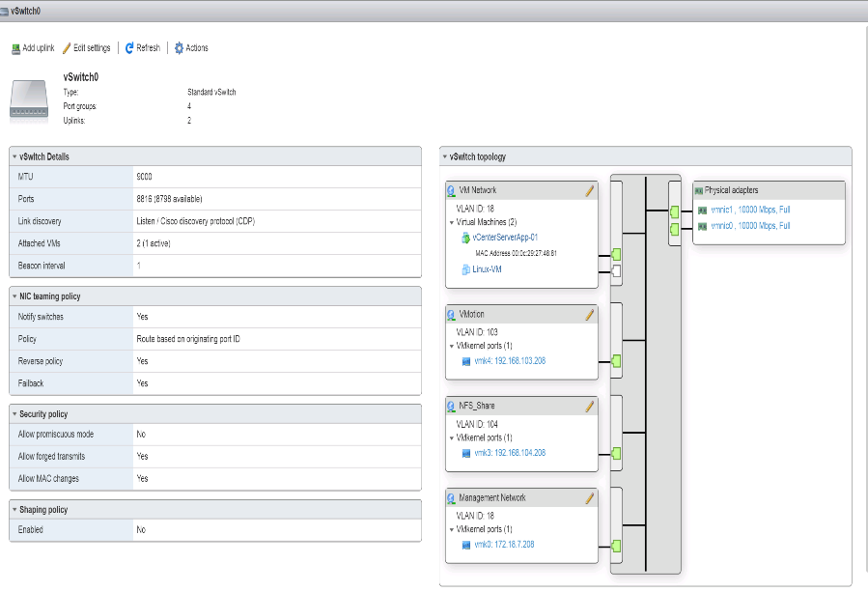Click Management Network pencil edit icon
This screenshot has height=592, width=868.
[x=589, y=498]
